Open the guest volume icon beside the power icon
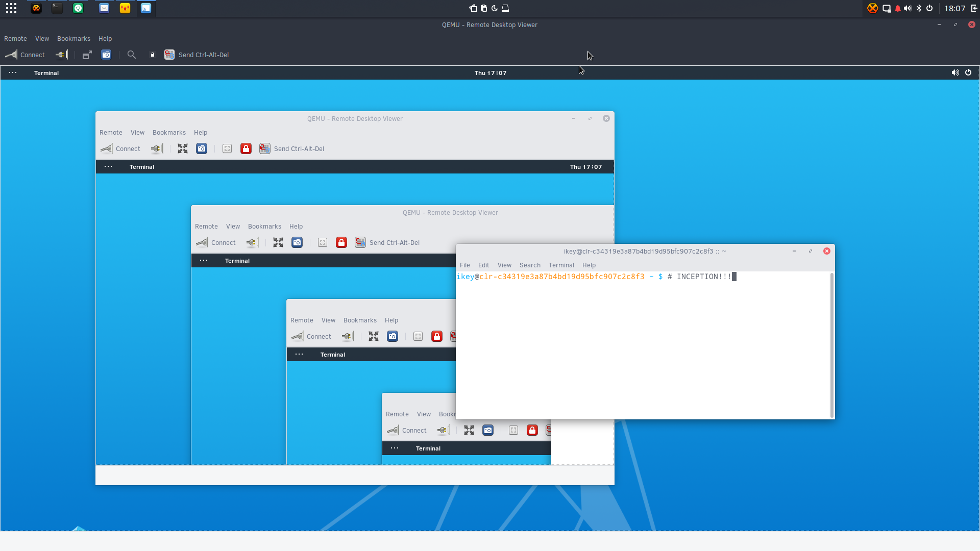 coord(955,72)
